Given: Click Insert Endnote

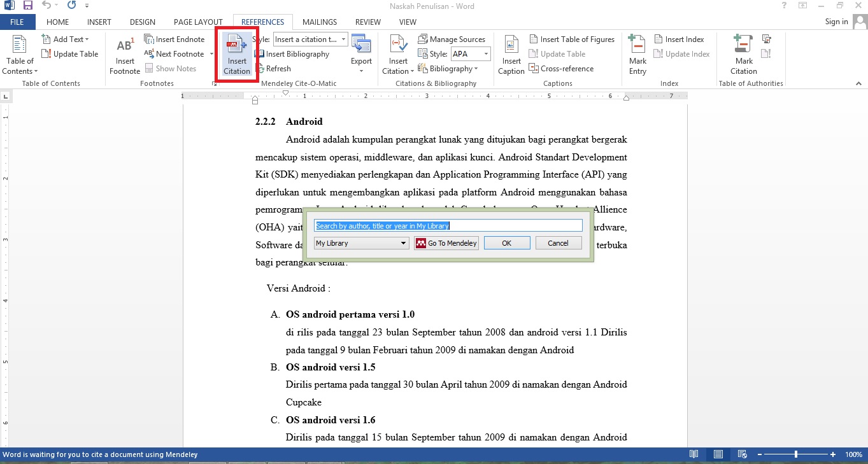Looking at the screenshot, I should 174,39.
